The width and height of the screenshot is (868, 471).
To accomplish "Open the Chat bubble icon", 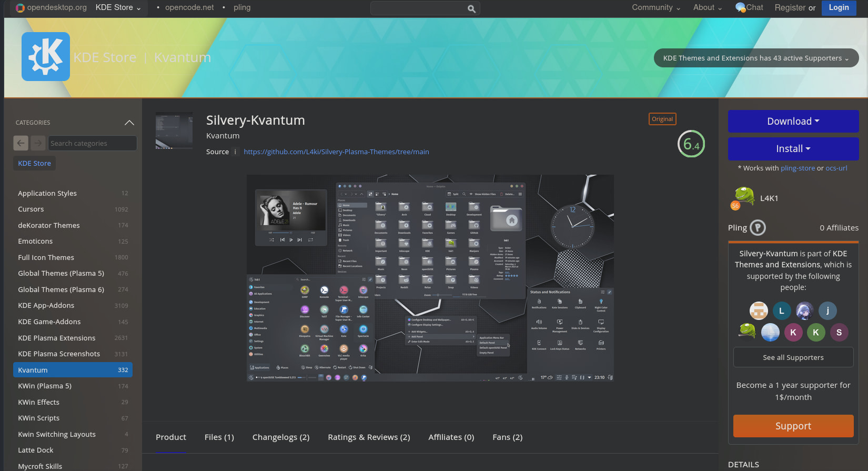I will coord(741,7).
